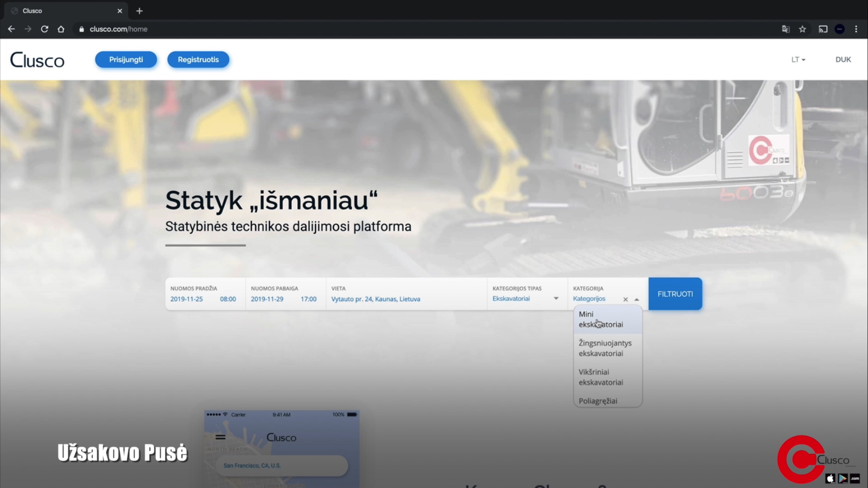Click San Francisco search field in mockup
The height and width of the screenshot is (488, 868).
click(x=282, y=466)
